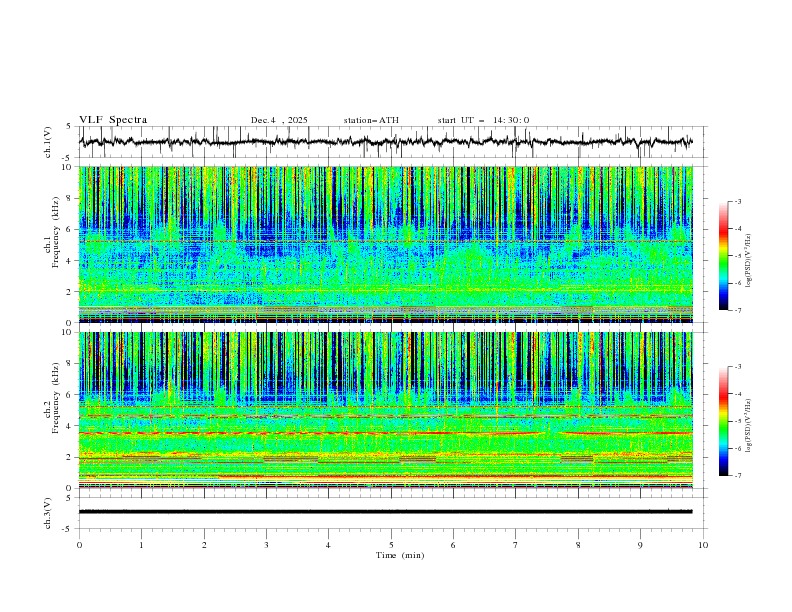Click ch.1 frequency axis tick "6"
792x612 pixels.
click(x=70, y=229)
